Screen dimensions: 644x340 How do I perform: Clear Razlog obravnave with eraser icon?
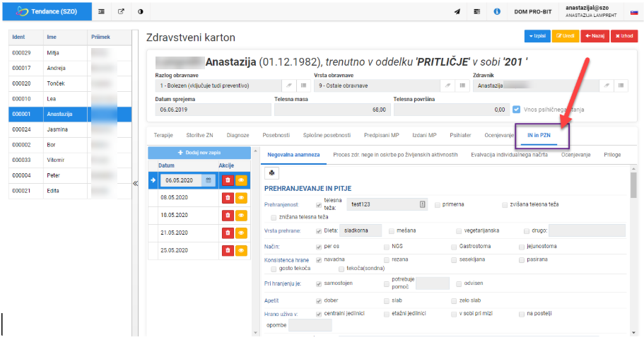point(288,86)
